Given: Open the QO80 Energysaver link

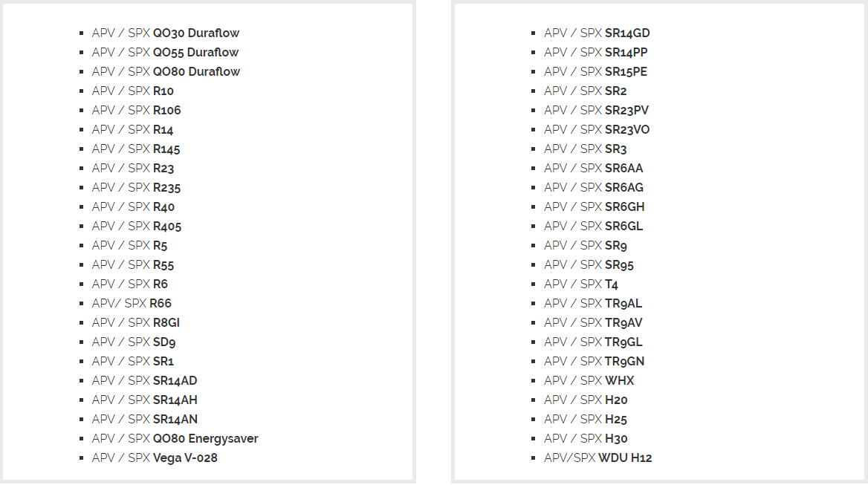Looking at the screenshot, I should (x=205, y=439).
